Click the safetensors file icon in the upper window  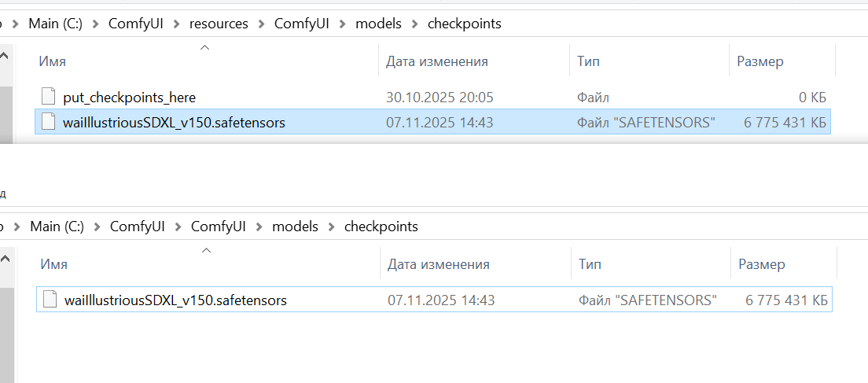click(49, 122)
